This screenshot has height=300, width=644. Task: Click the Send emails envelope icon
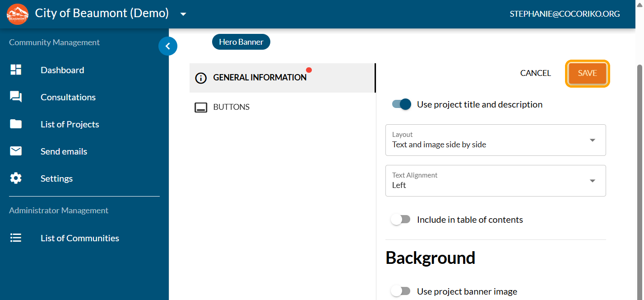point(16,151)
